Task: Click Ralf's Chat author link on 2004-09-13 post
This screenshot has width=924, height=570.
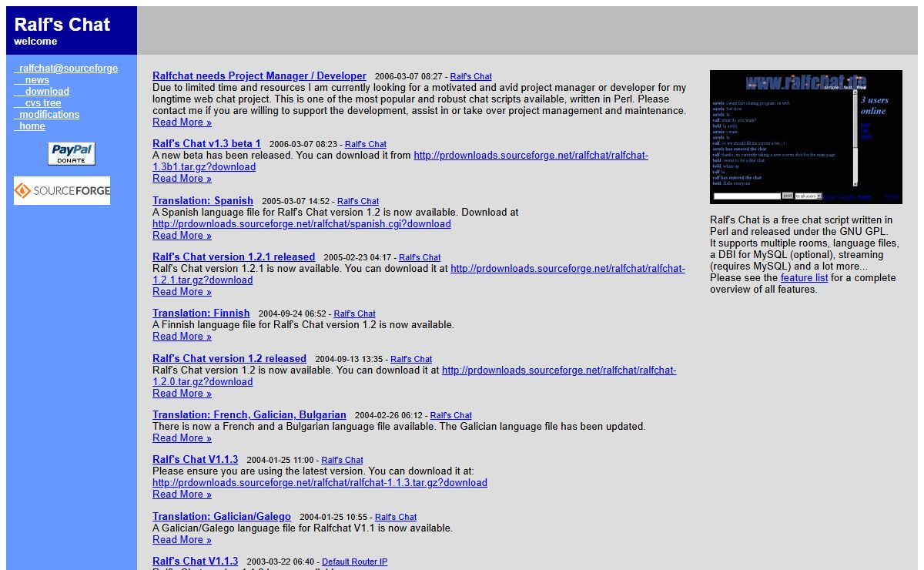Action: click(x=411, y=359)
